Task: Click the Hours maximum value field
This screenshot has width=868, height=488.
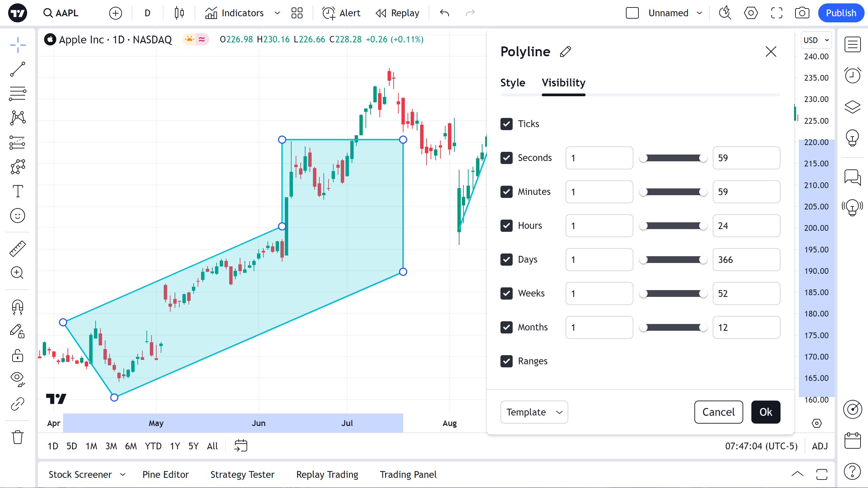Action: pyautogui.click(x=746, y=226)
